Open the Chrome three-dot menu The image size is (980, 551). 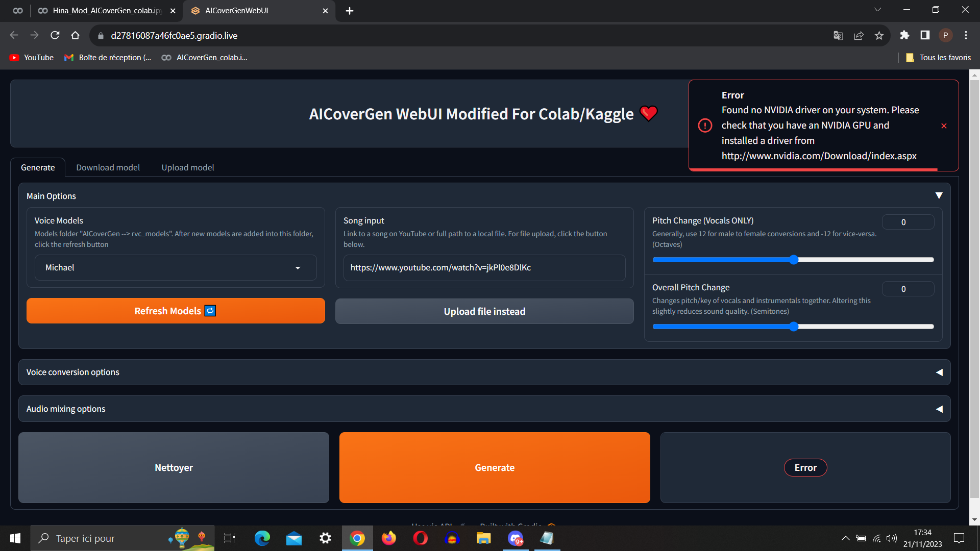click(966, 35)
